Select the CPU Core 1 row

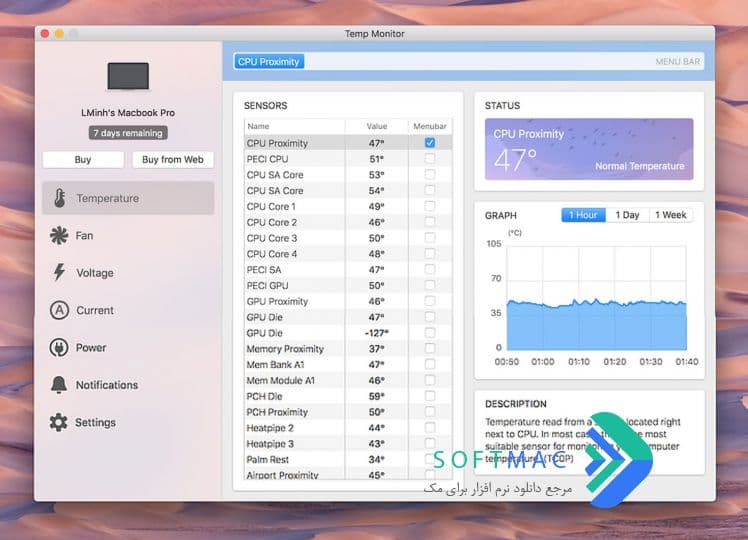(348, 206)
